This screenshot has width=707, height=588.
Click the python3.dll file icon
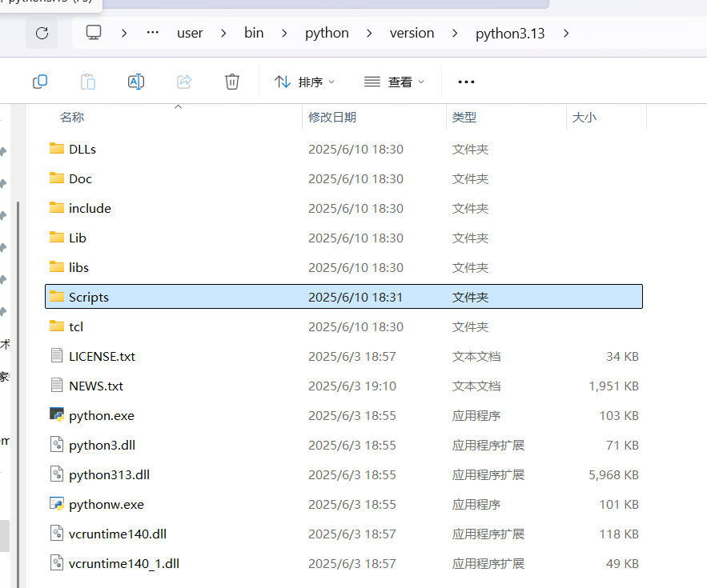(x=57, y=444)
